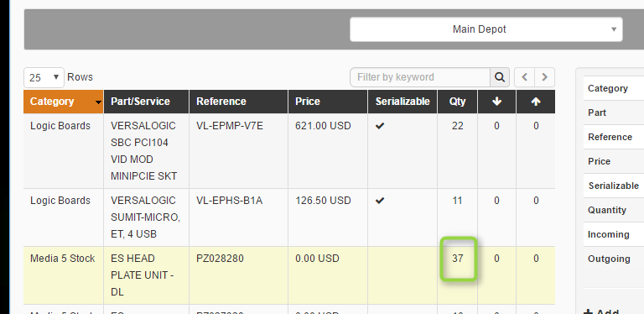This screenshot has width=644, height=314.
Task: Sort by outgoing up-arrow column
Action: point(536,102)
